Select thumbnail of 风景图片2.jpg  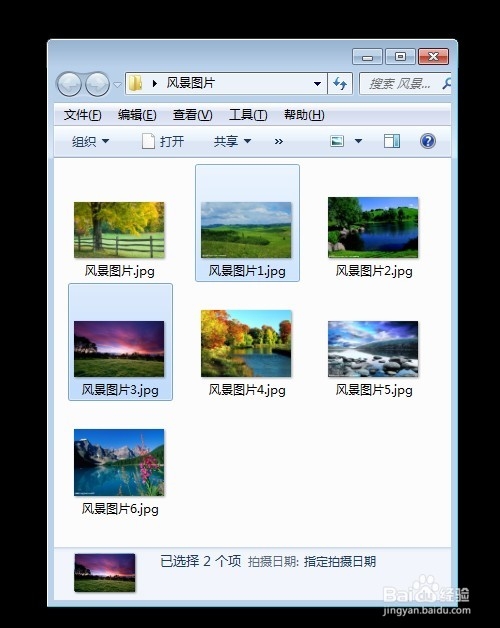pyautogui.click(x=373, y=227)
